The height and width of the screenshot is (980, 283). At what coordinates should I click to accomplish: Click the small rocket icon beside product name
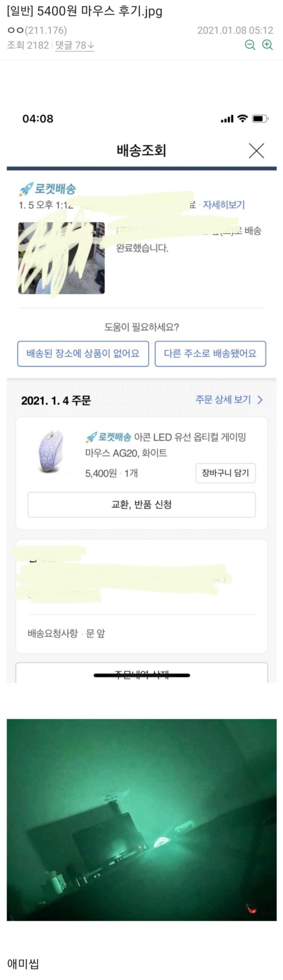click(x=91, y=437)
